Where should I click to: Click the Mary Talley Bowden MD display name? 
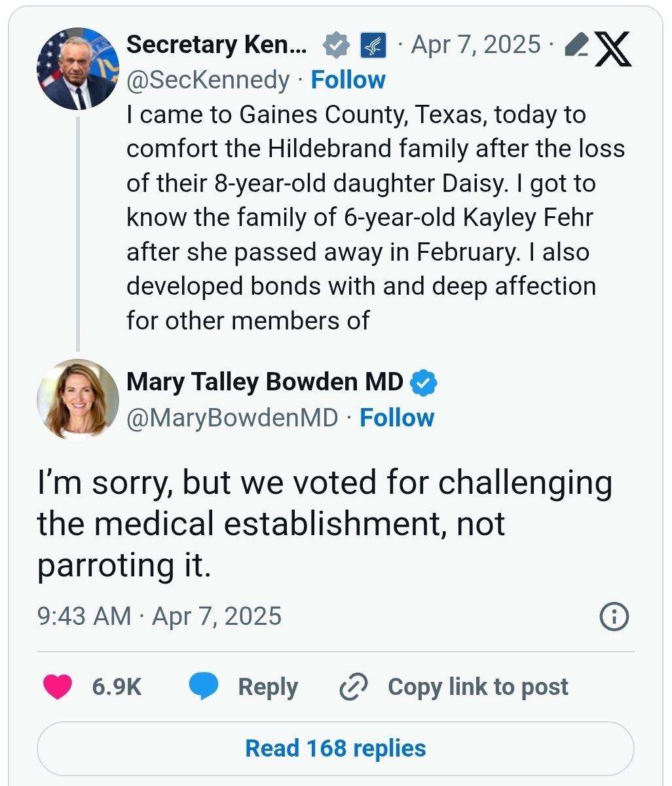point(265,382)
